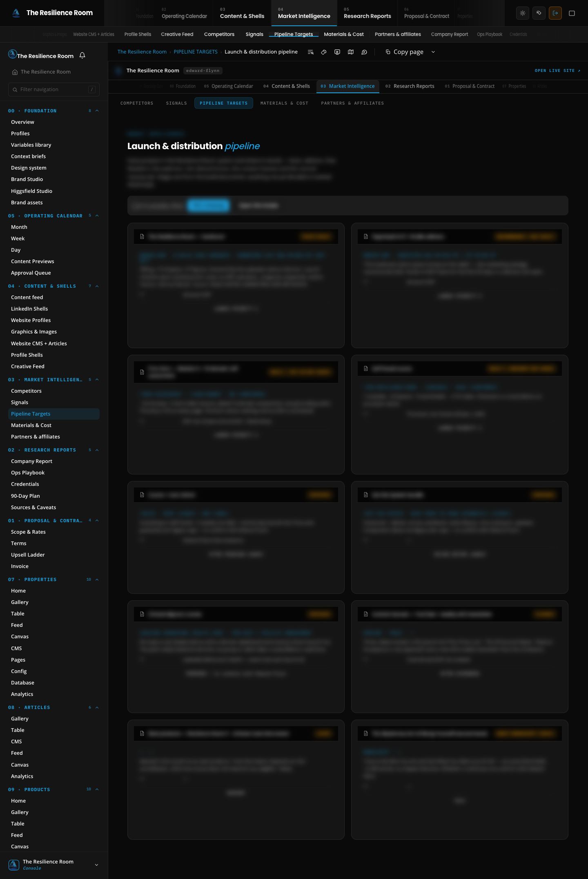Open Competitors in the secondary nav bar
The width and height of the screenshot is (588, 879).
(219, 34)
